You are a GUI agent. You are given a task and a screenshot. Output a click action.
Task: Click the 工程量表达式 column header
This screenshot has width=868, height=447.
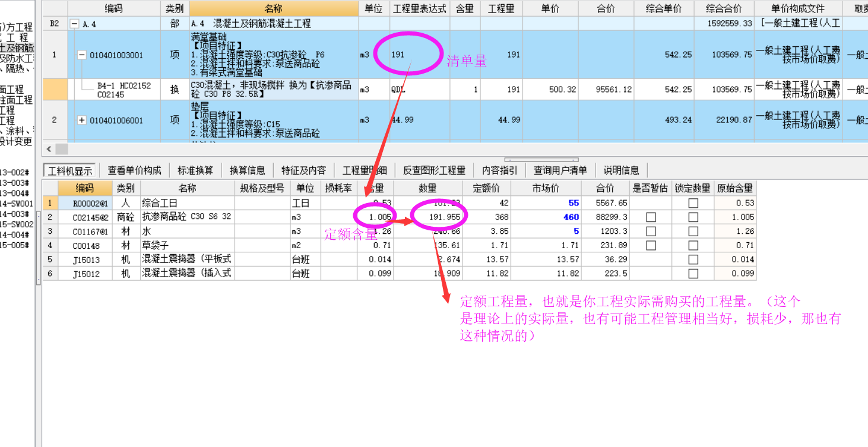[419, 9]
